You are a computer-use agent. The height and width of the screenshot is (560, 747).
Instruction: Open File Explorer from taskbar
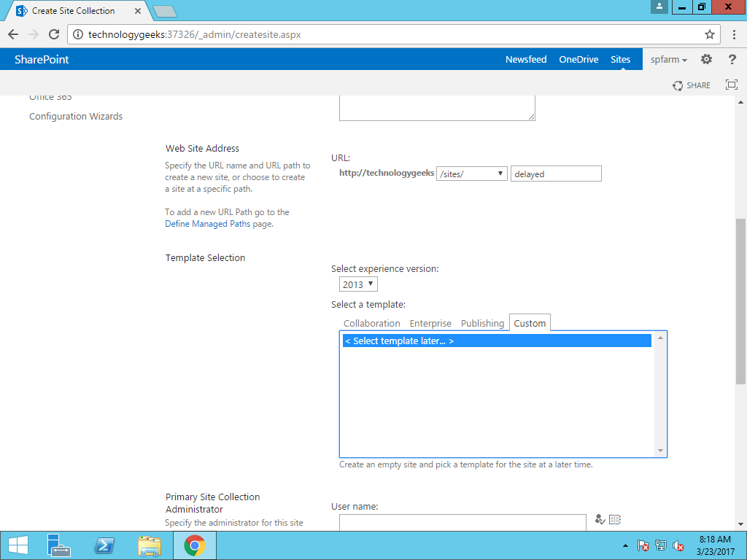(x=150, y=545)
